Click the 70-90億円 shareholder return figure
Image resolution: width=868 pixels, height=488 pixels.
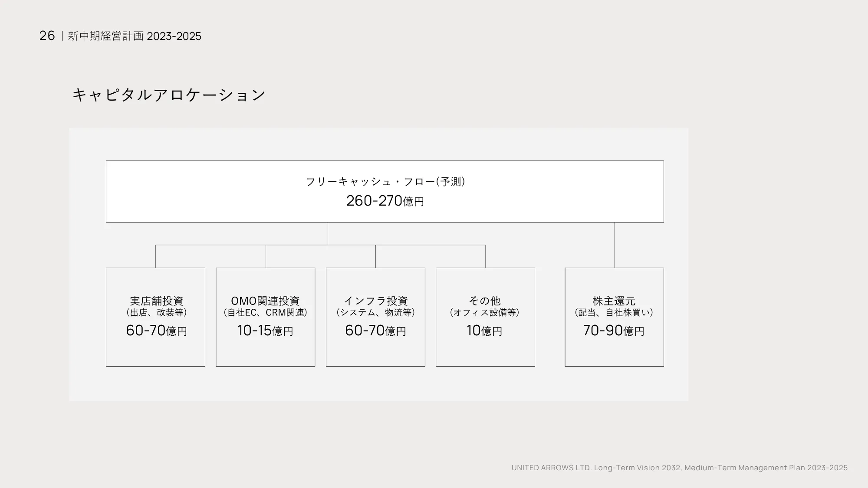pos(614,331)
